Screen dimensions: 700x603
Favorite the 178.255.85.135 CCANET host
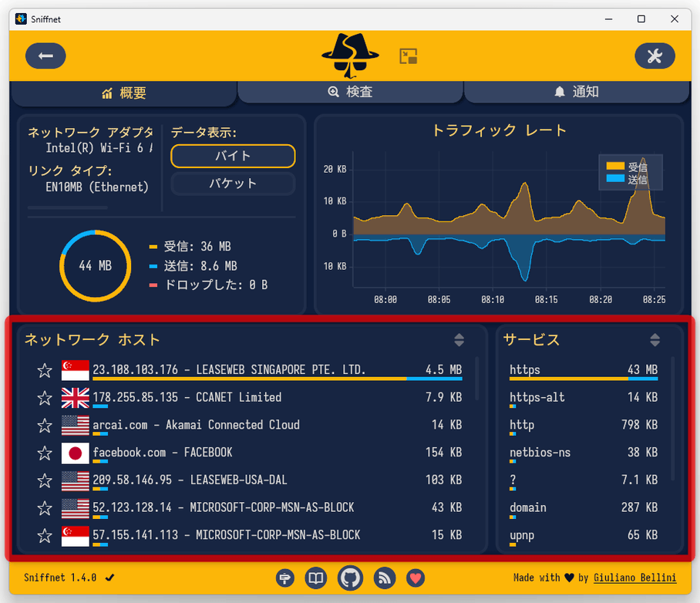45,398
